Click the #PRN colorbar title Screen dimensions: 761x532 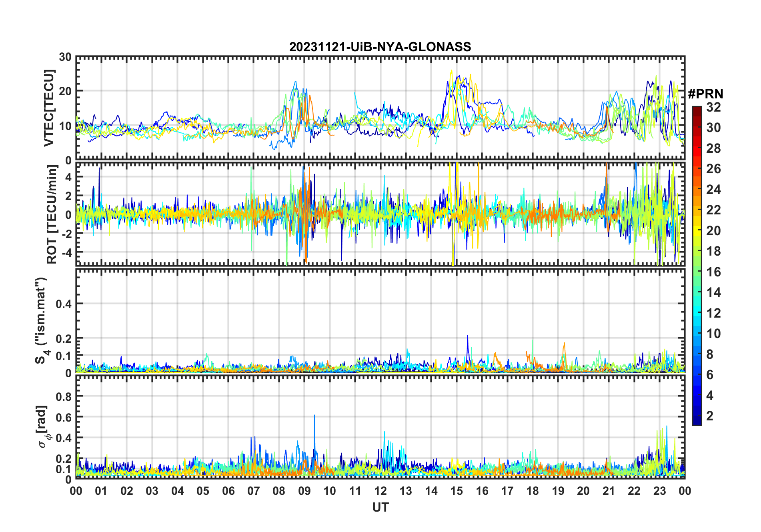(x=705, y=94)
